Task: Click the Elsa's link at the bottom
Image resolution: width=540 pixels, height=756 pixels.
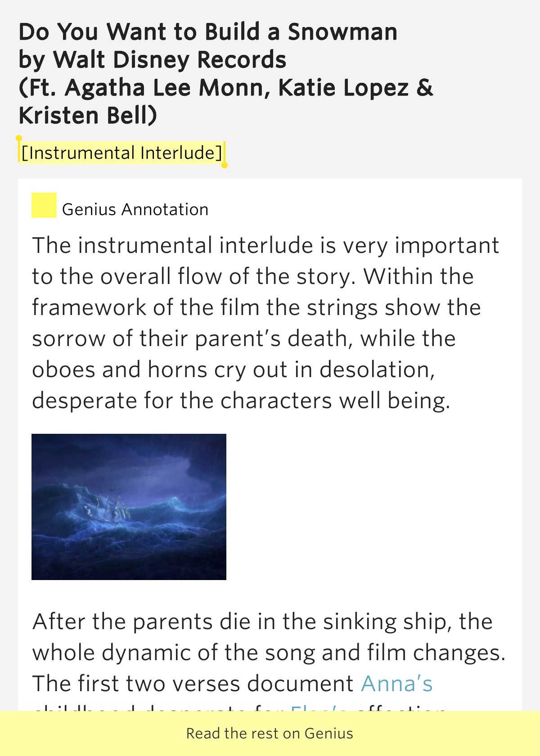Action: 319,707
